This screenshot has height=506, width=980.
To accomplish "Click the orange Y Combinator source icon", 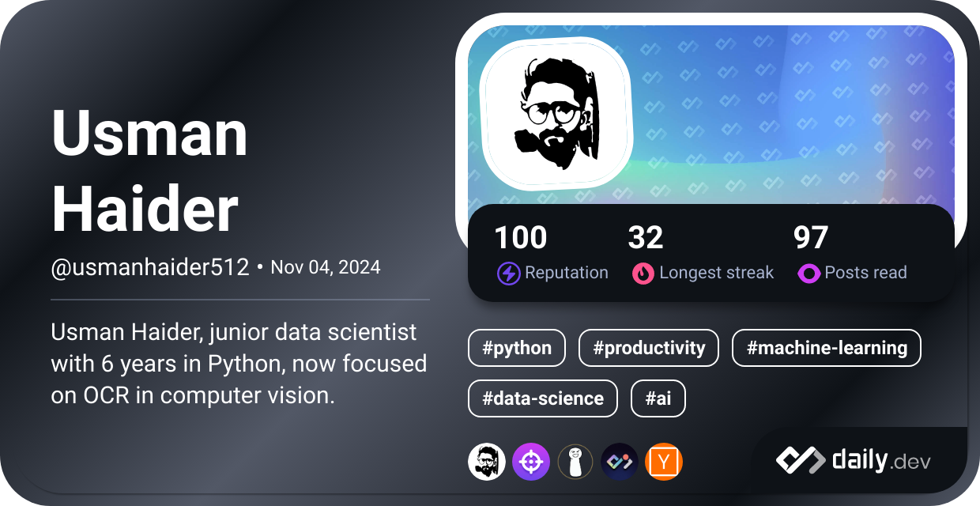I will pos(663,462).
